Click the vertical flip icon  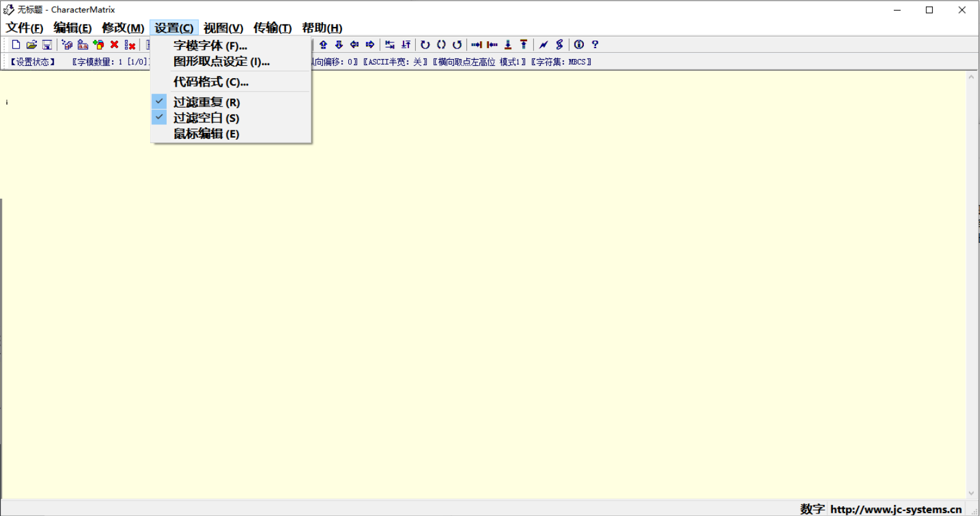[x=405, y=44]
